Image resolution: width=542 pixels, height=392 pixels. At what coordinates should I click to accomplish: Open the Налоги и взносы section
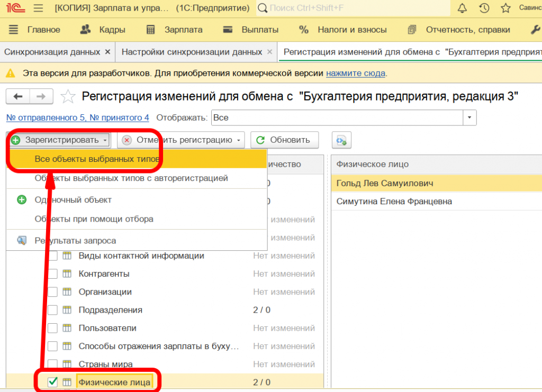pyautogui.click(x=343, y=30)
